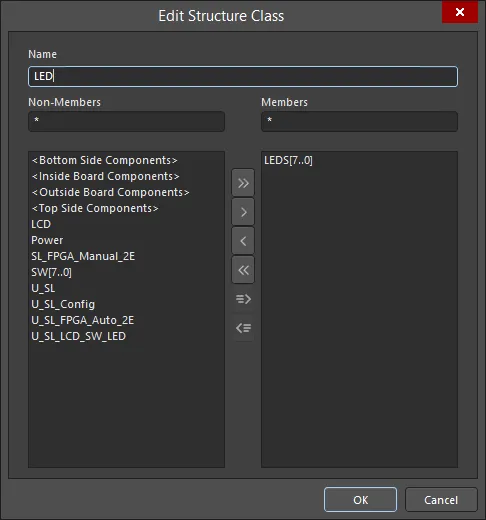Screen dimensions: 486x520
Task: Select the LCD non-member item
Action: (x=41, y=224)
